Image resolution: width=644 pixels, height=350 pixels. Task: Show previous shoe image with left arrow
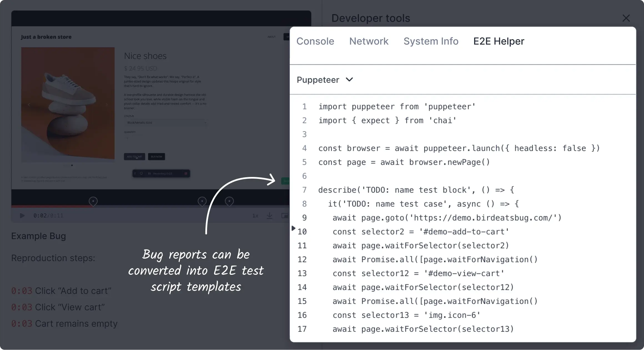pos(29,105)
